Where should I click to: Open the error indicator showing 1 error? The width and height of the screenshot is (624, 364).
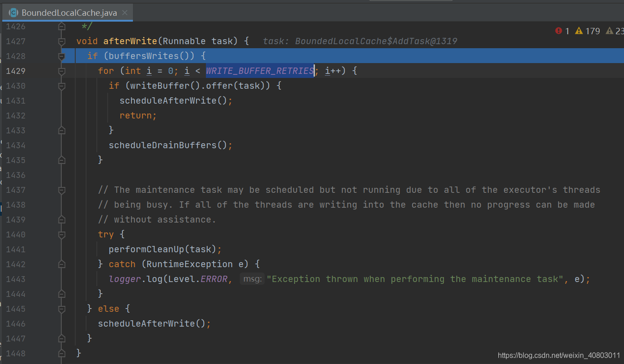click(563, 31)
